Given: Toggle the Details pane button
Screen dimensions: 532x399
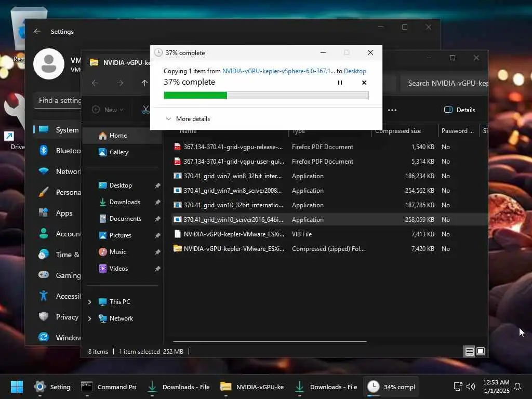Looking at the screenshot, I should [x=459, y=110].
